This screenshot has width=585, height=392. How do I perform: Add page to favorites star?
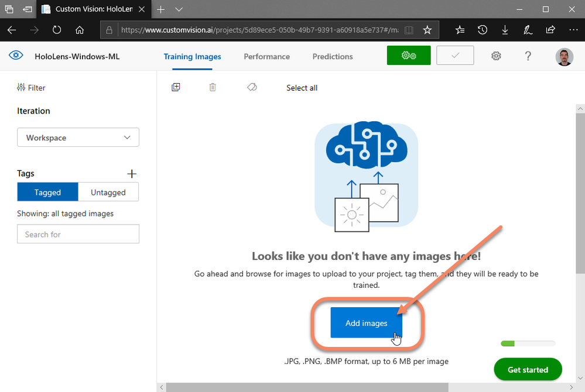pos(427,30)
